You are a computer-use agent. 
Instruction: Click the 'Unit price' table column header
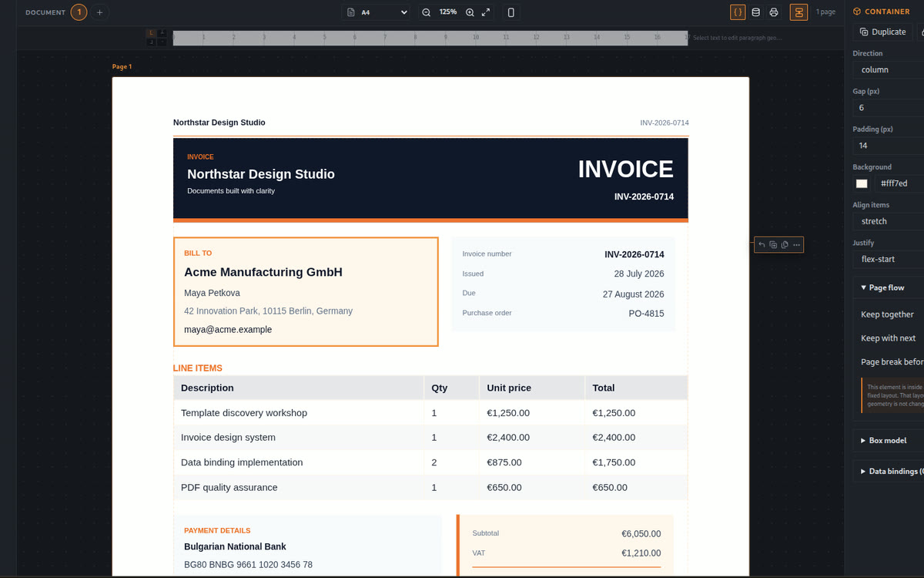509,388
